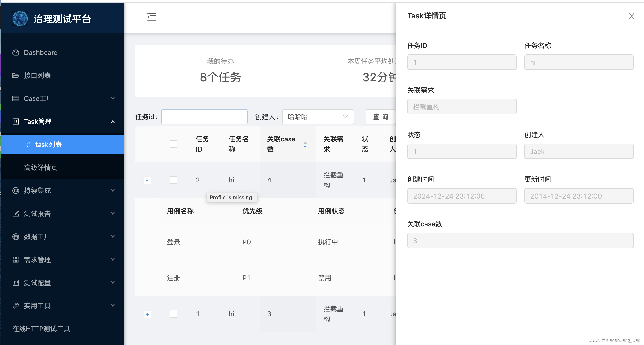This screenshot has width=644, height=345.
Task: Click the 我的待办 statistic label
Action: click(x=220, y=61)
